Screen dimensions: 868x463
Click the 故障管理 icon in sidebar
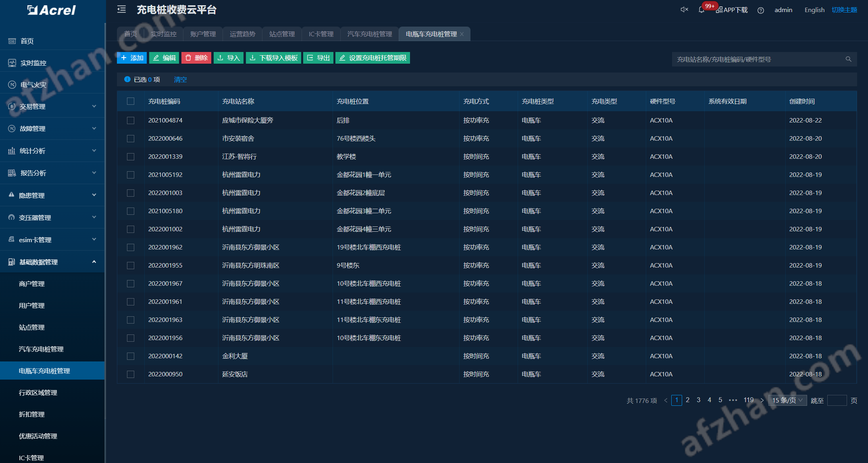click(12, 129)
